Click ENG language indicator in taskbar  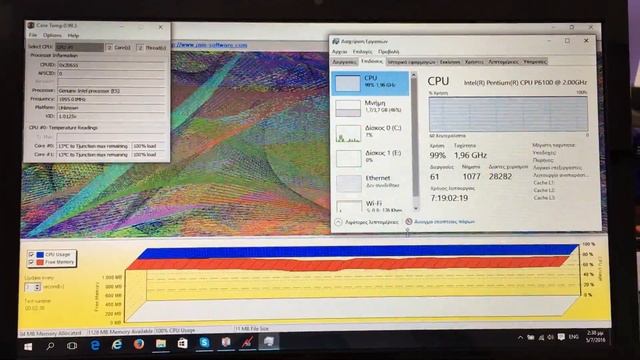[x=573, y=337]
